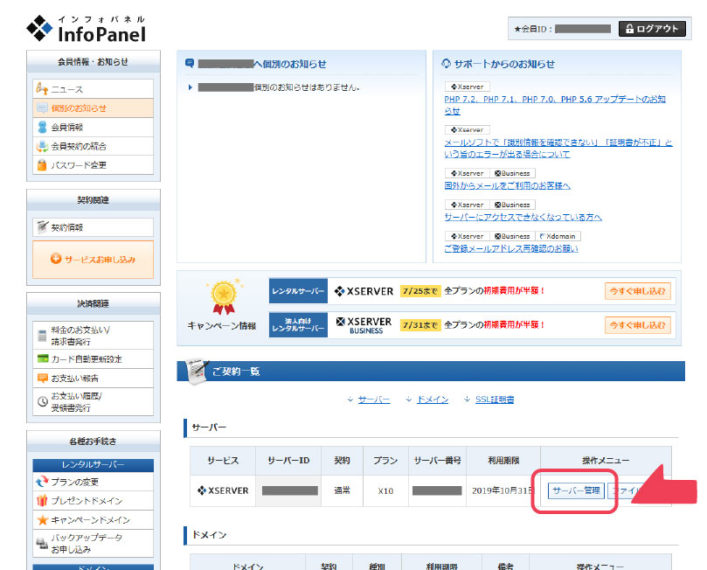
Task: Click the サービスお申し込み button
Action: [93, 259]
